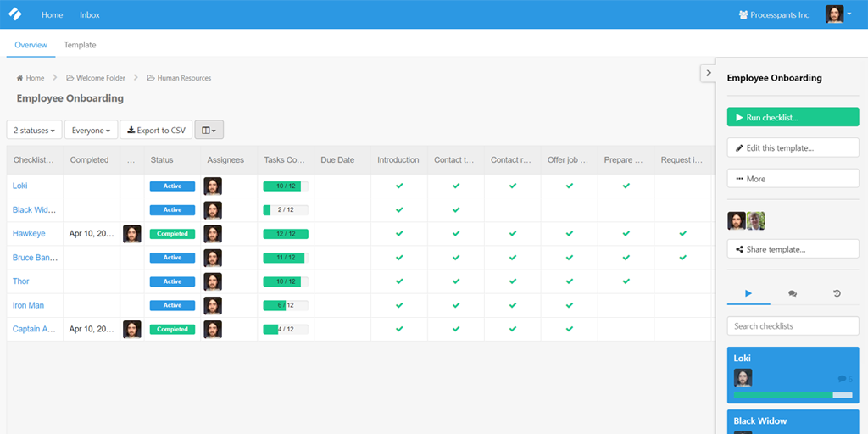Click Loki row 10 / 12 progress bar

286,186
